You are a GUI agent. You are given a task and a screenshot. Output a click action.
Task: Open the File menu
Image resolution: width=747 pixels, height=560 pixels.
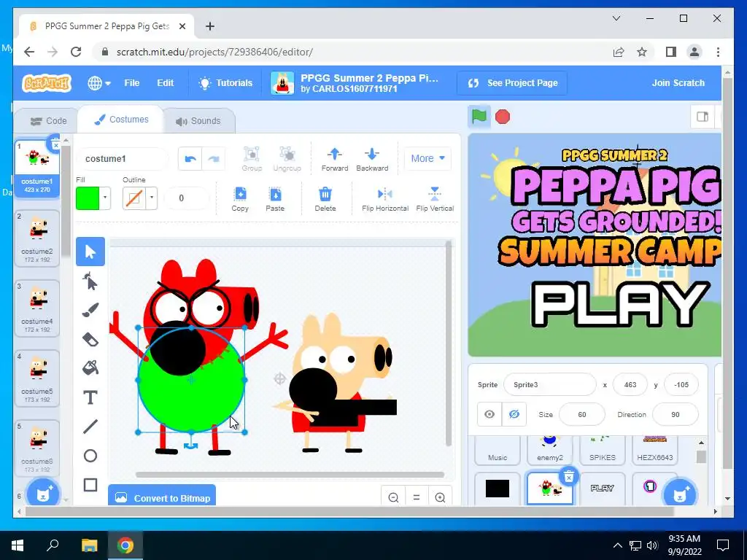132,83
